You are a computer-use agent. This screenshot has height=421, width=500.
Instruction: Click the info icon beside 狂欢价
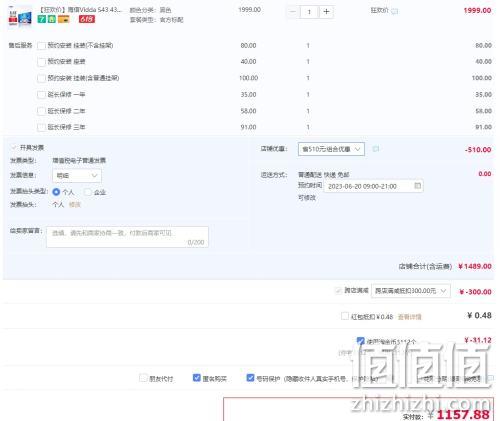tap(395, 11)
